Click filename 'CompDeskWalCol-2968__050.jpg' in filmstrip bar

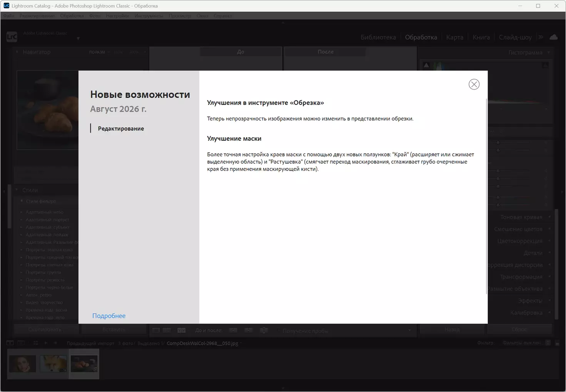202,343
